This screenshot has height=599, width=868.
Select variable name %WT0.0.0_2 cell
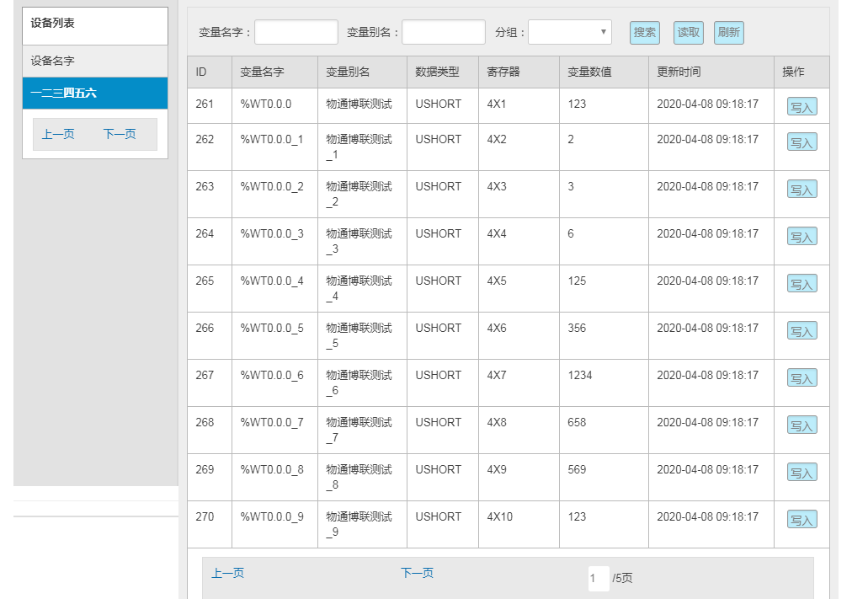[274, 194]
